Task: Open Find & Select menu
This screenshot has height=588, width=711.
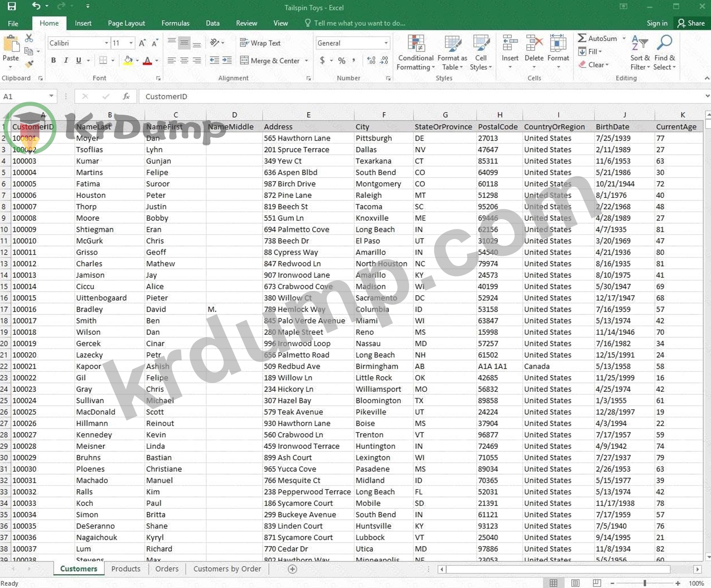Action: (664, 53)
